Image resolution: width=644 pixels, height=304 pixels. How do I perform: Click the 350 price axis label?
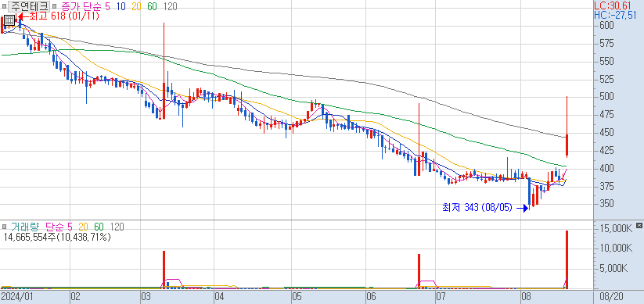coord(607,204)
